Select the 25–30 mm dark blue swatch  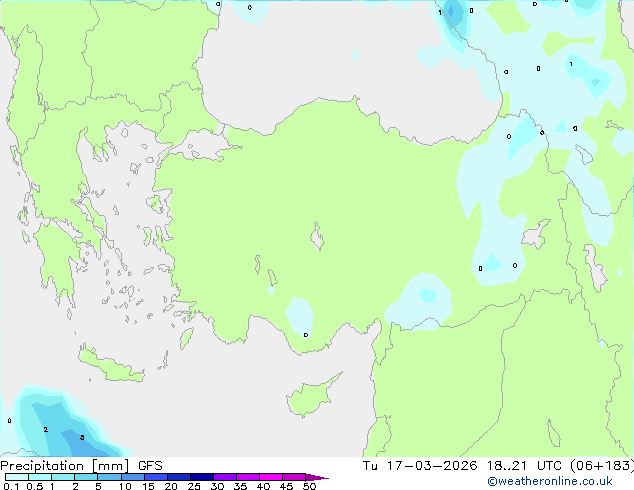click(x=202, y=477)
